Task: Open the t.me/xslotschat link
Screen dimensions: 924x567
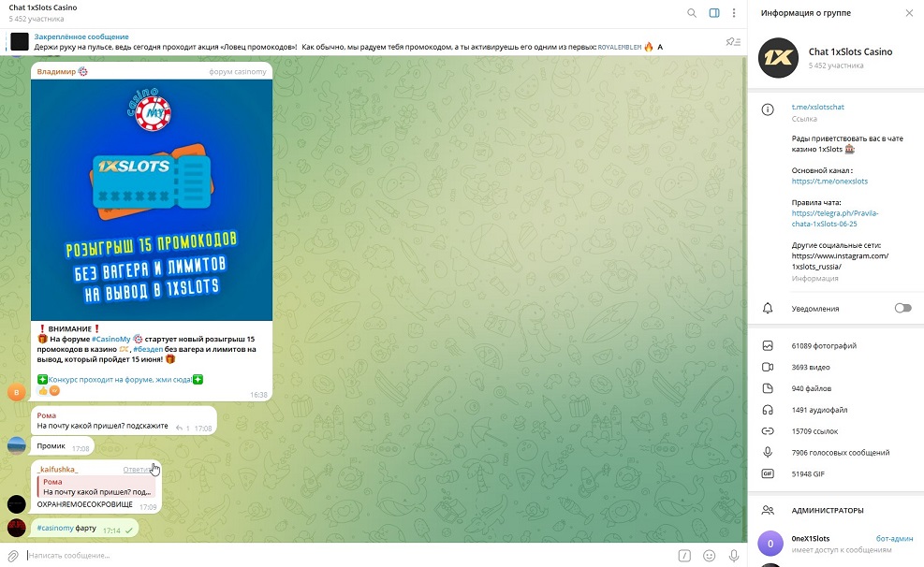Action: click(x=818, y=108)
